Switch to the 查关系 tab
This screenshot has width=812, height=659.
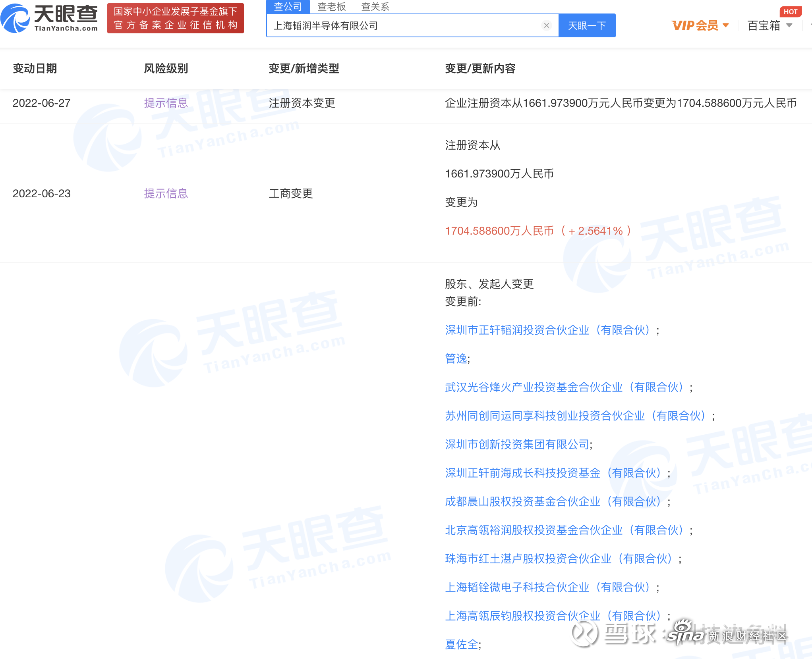click(x=375, y=6)
